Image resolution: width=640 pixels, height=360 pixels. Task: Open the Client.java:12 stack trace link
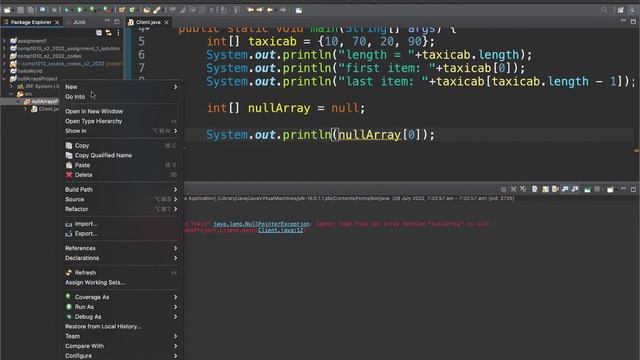(x=280, y=230)
